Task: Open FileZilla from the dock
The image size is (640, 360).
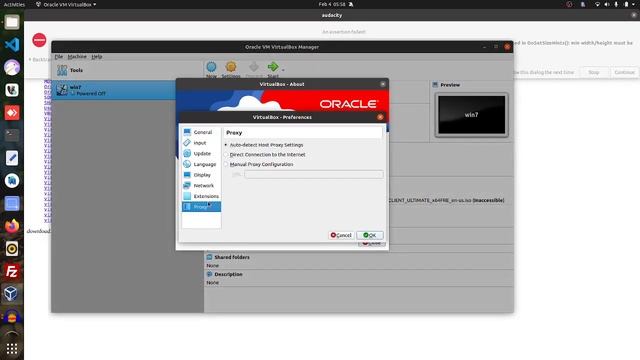Action: pos(12,271)
